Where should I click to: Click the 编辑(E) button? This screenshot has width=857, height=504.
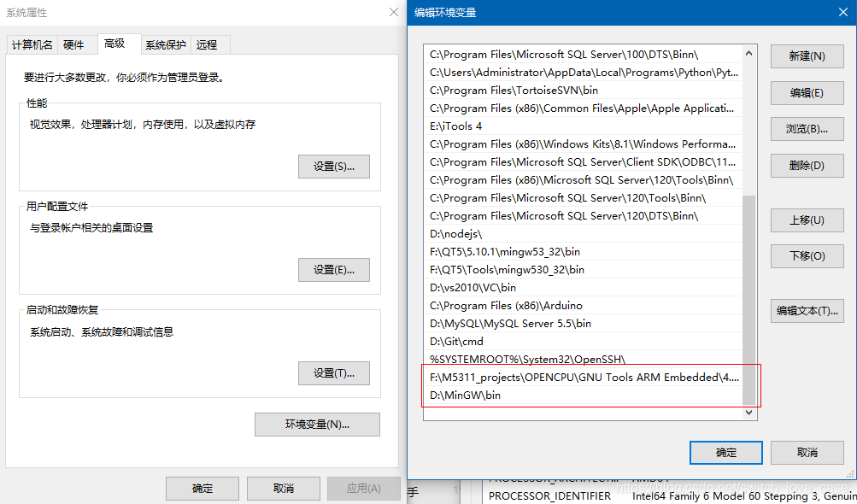pyautogui.click(x=807, y=93)
